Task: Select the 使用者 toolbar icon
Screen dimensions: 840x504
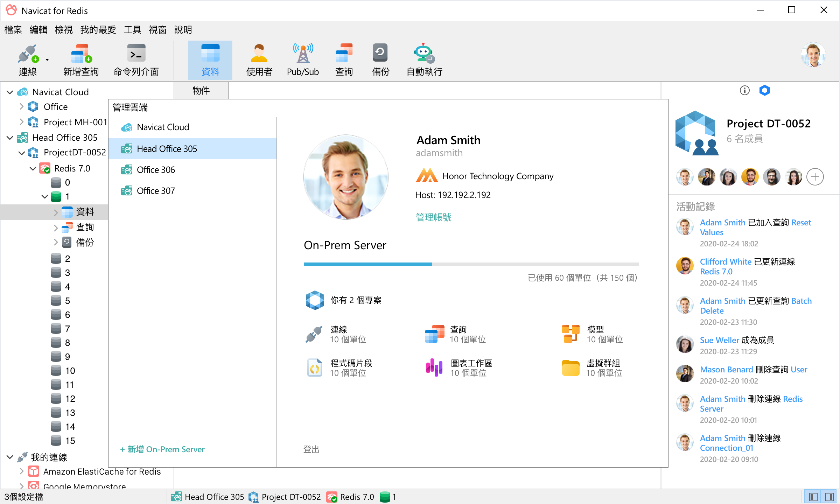Action: pyautogui.click(x=259, y=59)
